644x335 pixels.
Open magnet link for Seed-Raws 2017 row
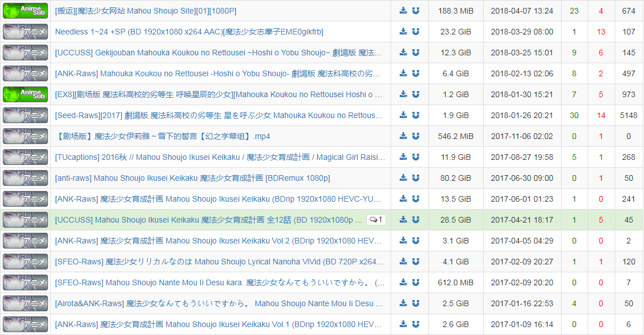click(415, 115)
